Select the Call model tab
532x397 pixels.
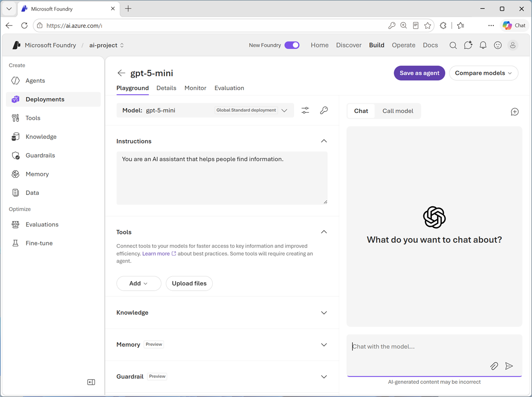coord(398,111)
